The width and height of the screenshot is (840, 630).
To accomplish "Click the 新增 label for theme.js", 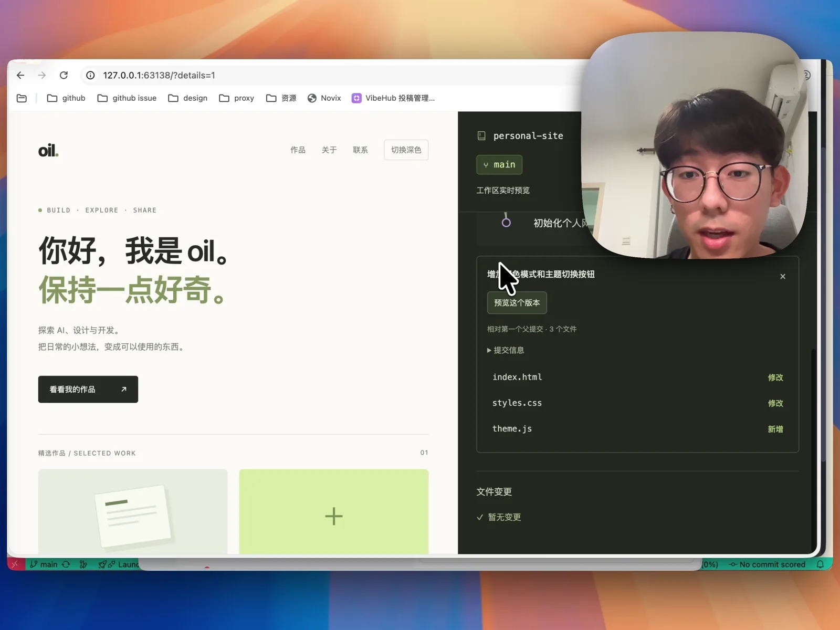I will tap(775, 429).
